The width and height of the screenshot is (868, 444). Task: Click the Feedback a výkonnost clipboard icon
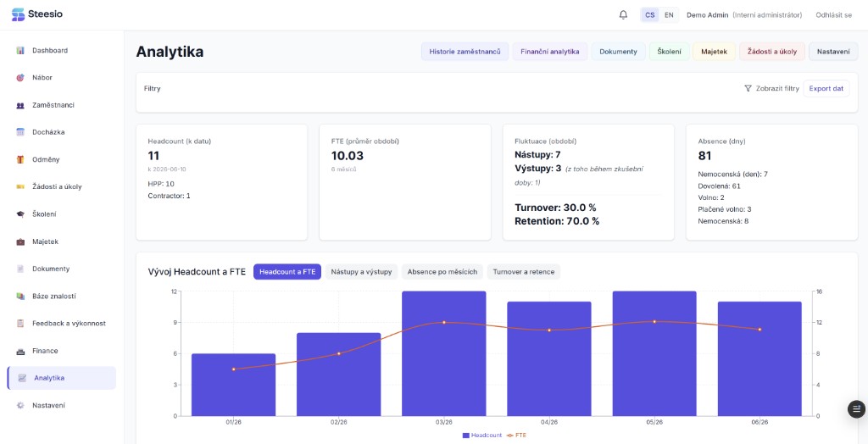click(20, 324)
